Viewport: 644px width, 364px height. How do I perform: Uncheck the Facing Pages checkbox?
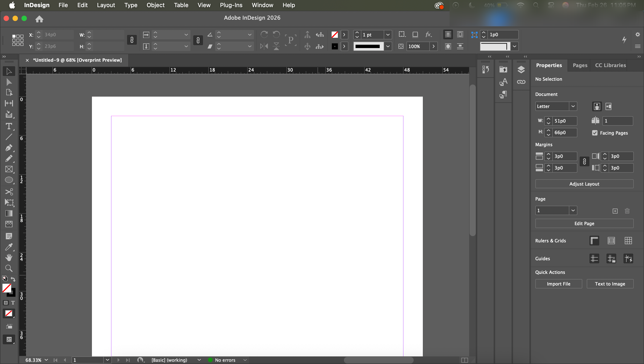tap(595, 133)
